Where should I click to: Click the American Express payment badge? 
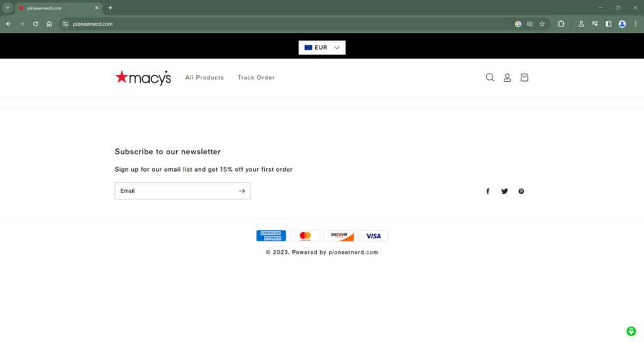[x=271, y=236]
